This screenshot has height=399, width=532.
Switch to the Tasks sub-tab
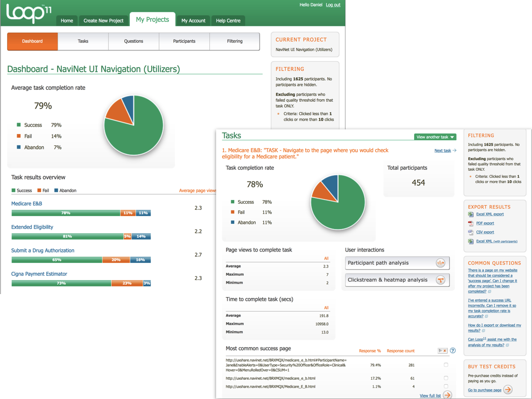click(x=83, y=42)
